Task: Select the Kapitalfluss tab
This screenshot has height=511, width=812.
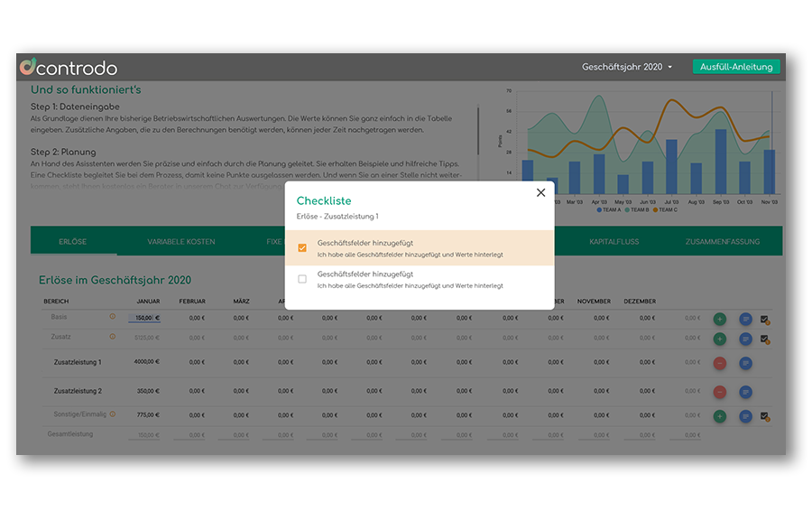Action: (613, 242)
